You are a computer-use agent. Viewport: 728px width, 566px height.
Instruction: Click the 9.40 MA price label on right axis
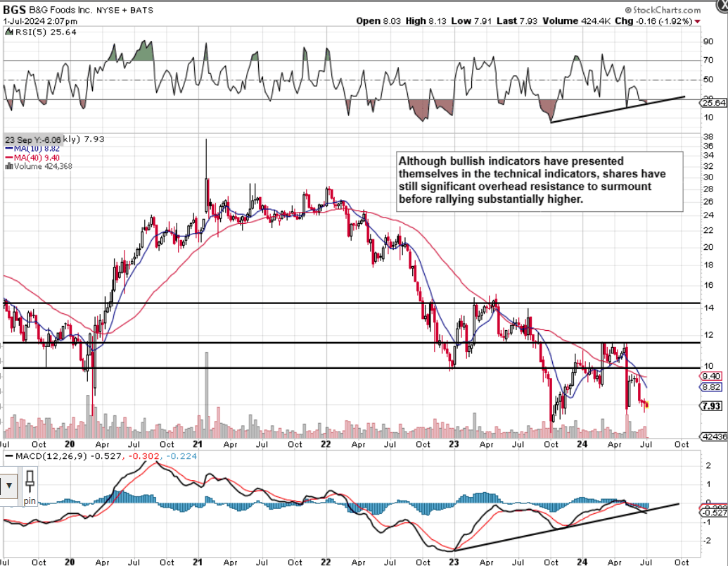[x=713, y=377]
